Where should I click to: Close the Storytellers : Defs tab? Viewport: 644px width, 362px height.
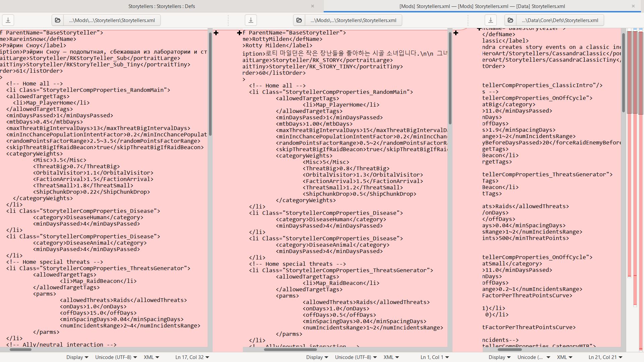[313, 6]
